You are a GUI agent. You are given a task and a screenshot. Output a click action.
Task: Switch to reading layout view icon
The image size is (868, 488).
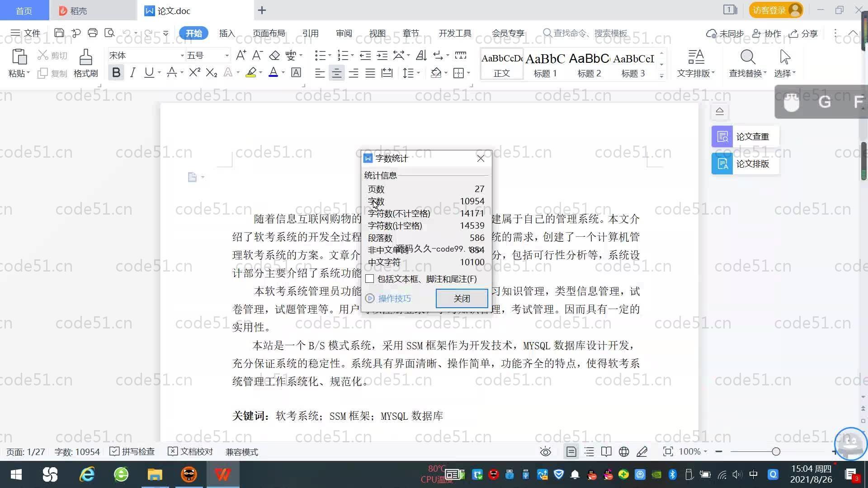tap(606, 451)
